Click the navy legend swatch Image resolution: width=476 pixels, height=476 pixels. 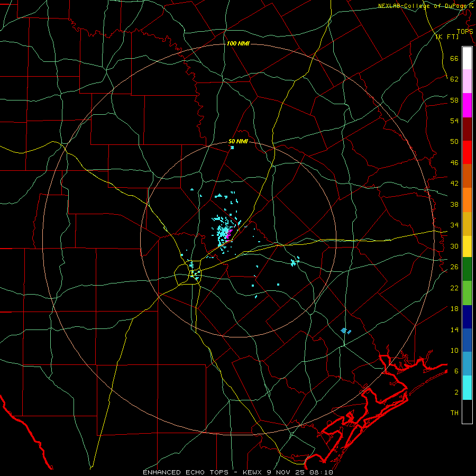467,317
